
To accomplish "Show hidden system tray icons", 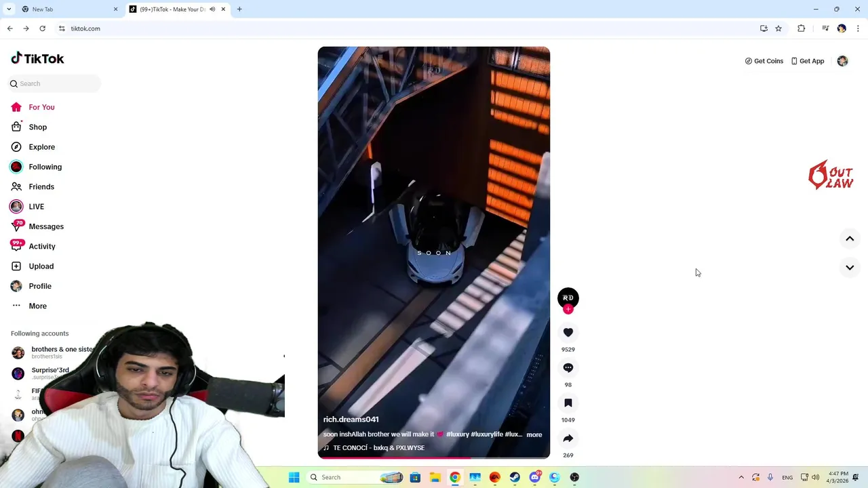I will [741, 477].
